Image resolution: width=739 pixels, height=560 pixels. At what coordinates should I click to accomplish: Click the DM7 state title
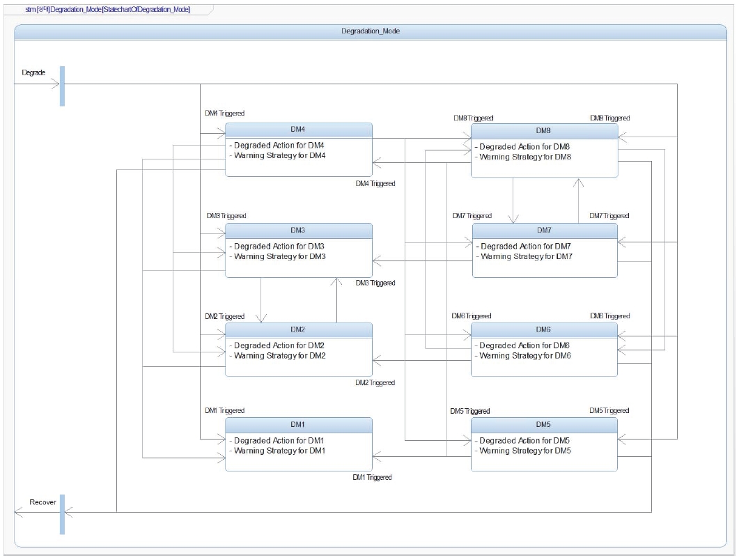tap(544, 230)
